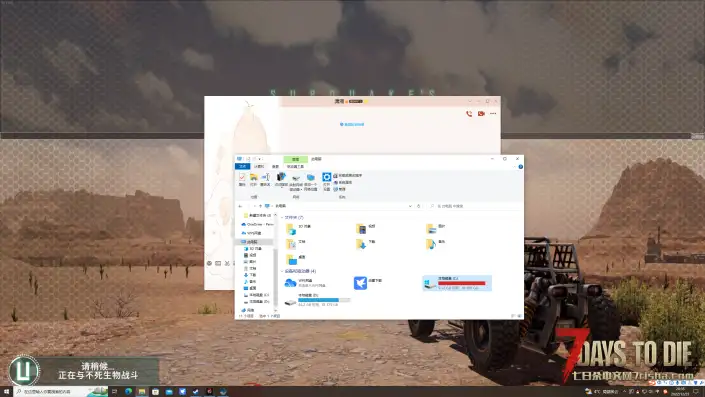Open the address bar history dropdown
The width and height of the screenshot is (705, 397).
pos(410,206)
